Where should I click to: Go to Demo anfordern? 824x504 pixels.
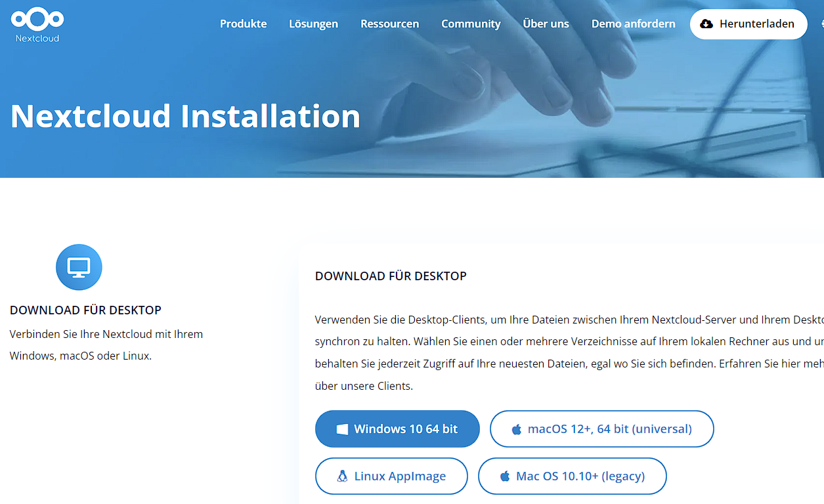(633, 24)
